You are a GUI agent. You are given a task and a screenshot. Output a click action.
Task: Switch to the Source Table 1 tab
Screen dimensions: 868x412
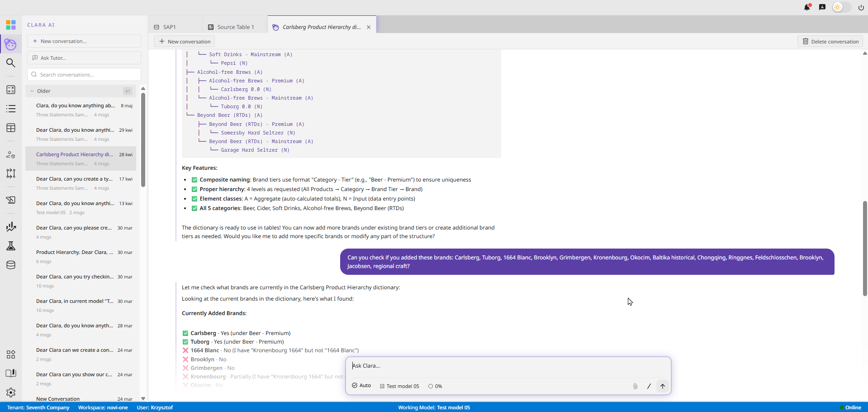pyautogui.click(x=231, y=27)
